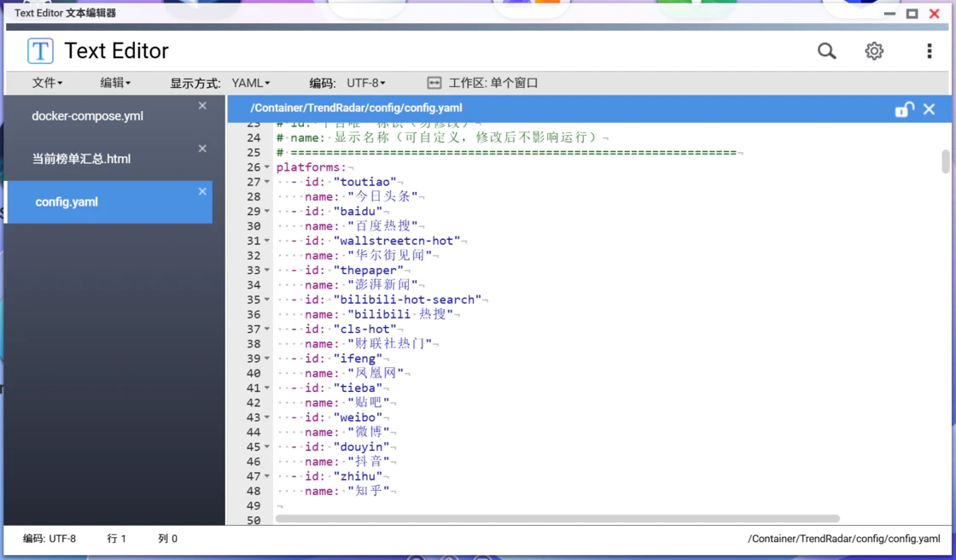The image size is (956, 560).
Task: Click the "tieba" id value
Action: pyautogui.click(x=358, y=388)
